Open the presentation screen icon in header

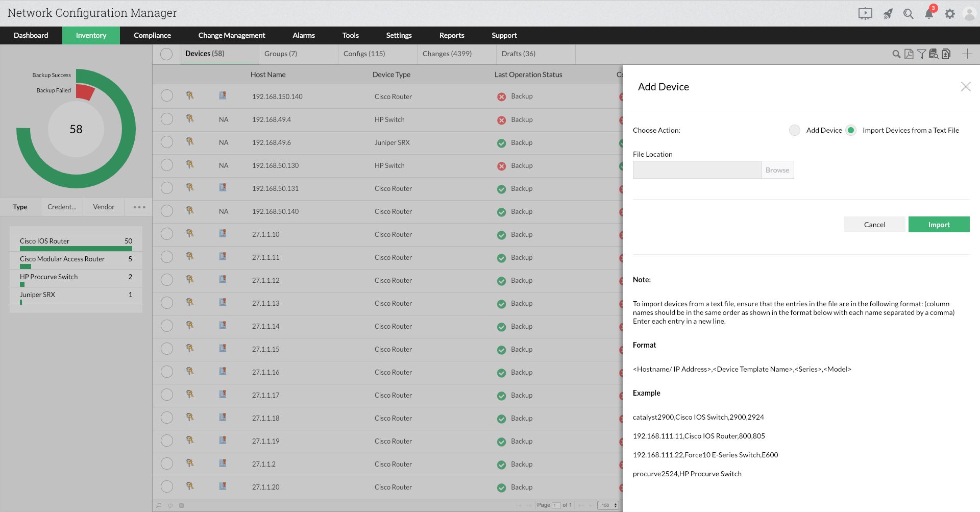[865, 14]
